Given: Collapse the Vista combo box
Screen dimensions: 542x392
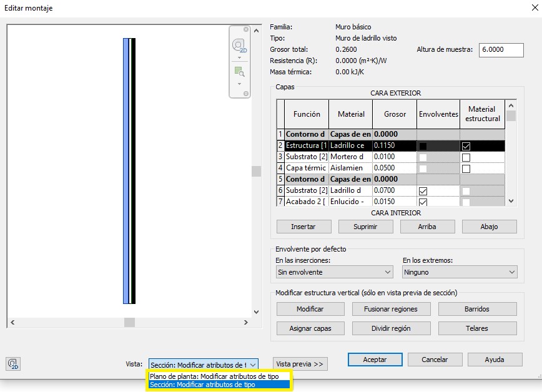Looking at the screenshot, I should [253, 365].
